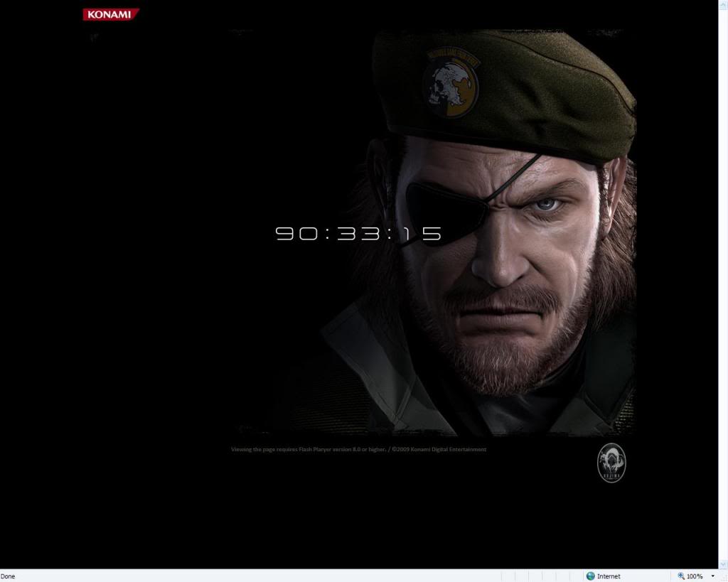Click the Flash Player requirement notice text
728x582 pixels.
click(x=309, y=449)
